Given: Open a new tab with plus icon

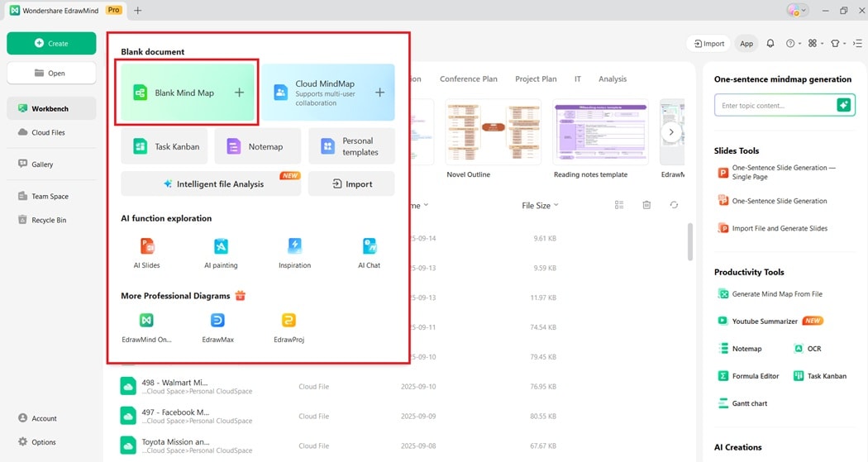Looking at the screenshot, I should [x=138, y=10].
